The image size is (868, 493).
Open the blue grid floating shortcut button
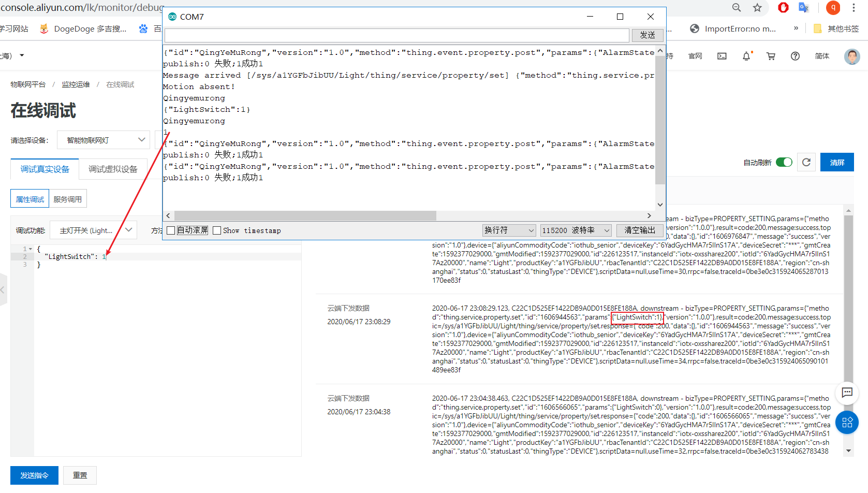(x=847, y=422)
